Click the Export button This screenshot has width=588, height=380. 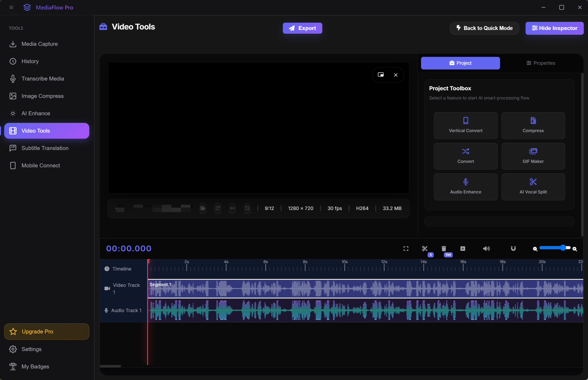point(302,28)
